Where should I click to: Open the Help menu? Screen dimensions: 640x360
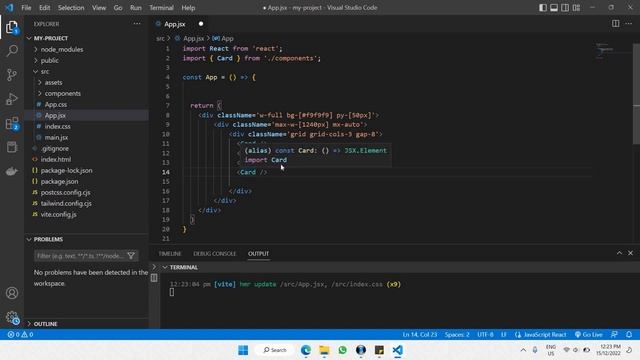click(188, 8)
